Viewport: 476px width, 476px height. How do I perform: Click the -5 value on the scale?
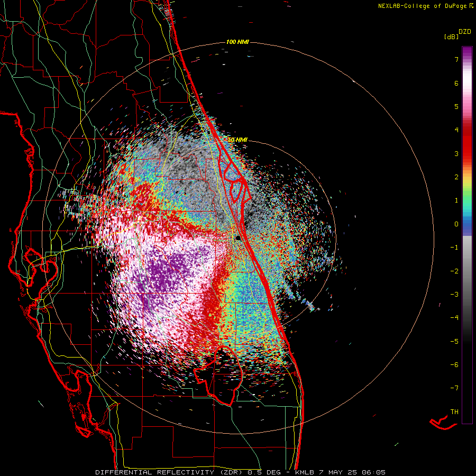click(454, 342)
